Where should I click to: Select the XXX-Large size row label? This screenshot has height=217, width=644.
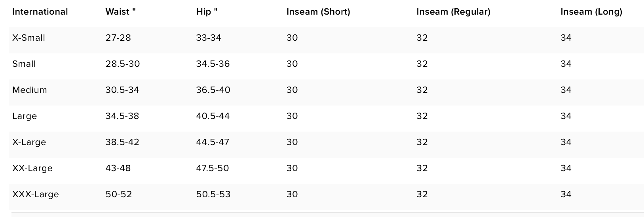tap(36, 194)
